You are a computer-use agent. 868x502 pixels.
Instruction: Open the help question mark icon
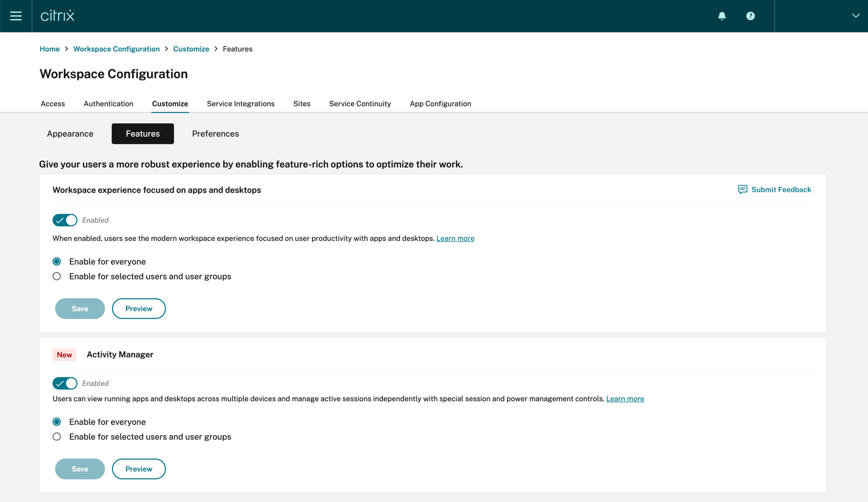click(750, 16)
